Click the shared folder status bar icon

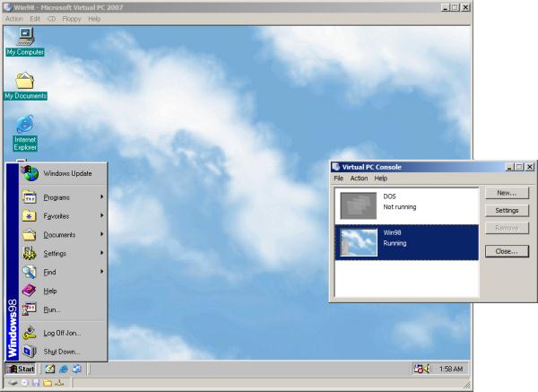(48, 383)
